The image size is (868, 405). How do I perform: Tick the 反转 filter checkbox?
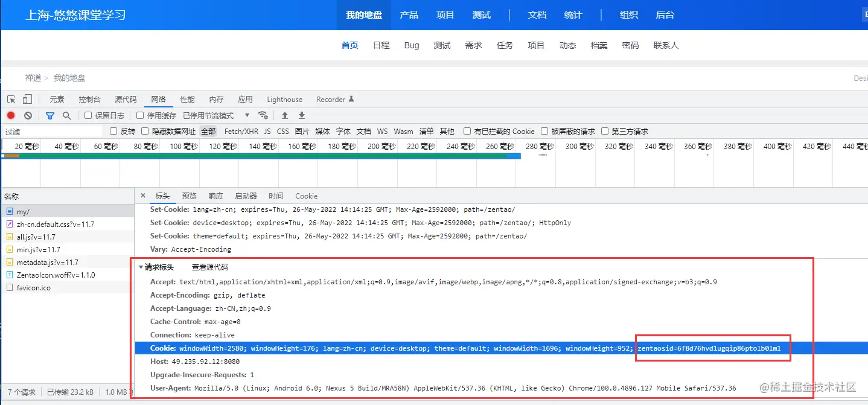pyautogui.click(x=113, y=131)
